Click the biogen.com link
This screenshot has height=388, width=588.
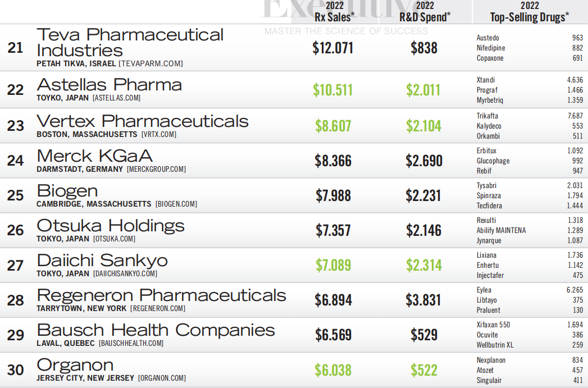click(x=176, y=204)
